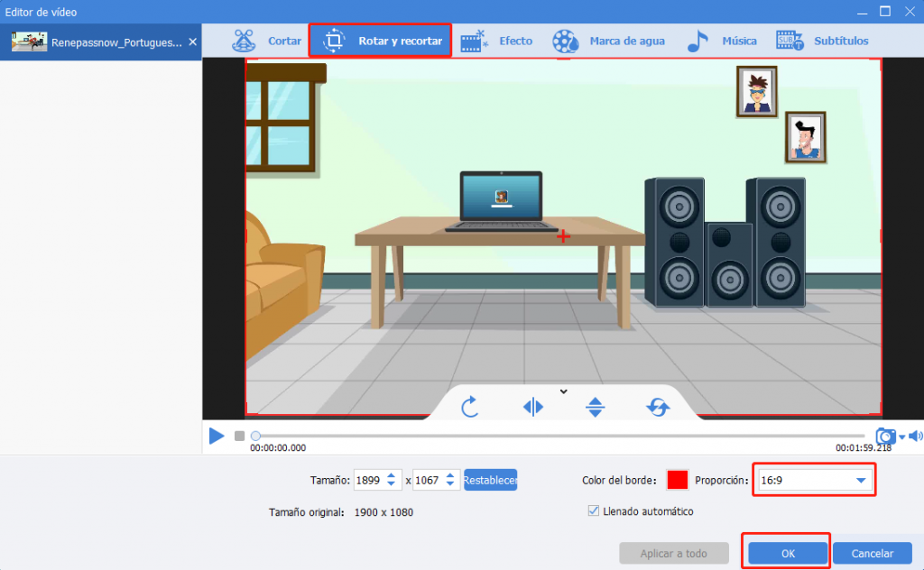
Task: Switch to the Efecto tab
Action: click(495, 41)
